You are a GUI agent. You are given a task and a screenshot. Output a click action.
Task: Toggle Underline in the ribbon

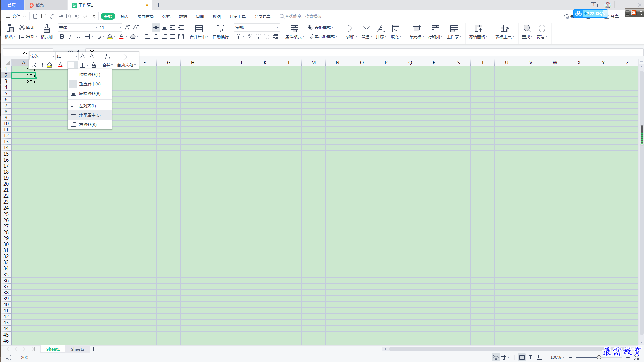[x=78, y=36]
